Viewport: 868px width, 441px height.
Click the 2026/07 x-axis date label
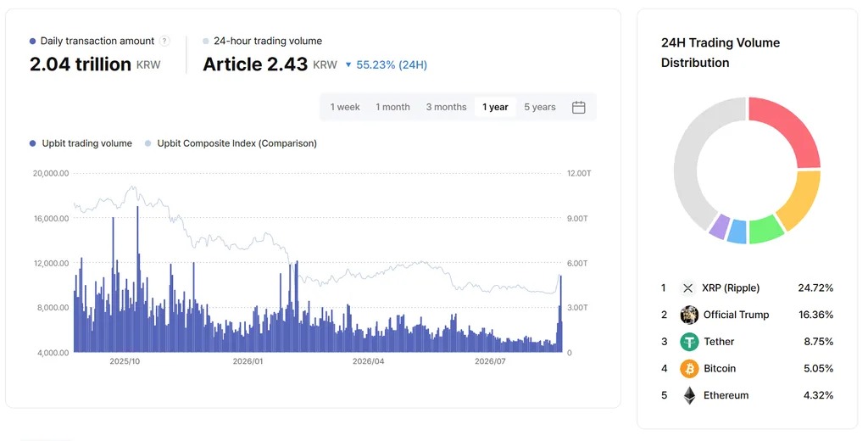tap(490, 361)
